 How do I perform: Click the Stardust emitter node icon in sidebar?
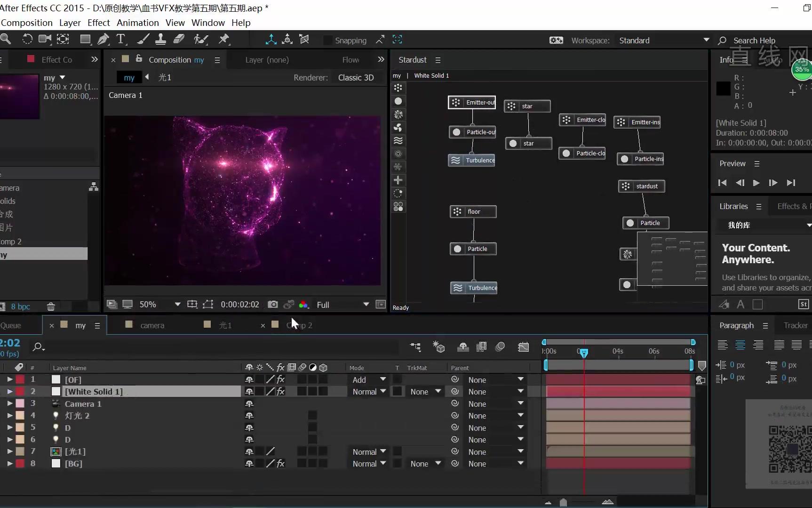[x=398, y=88]
